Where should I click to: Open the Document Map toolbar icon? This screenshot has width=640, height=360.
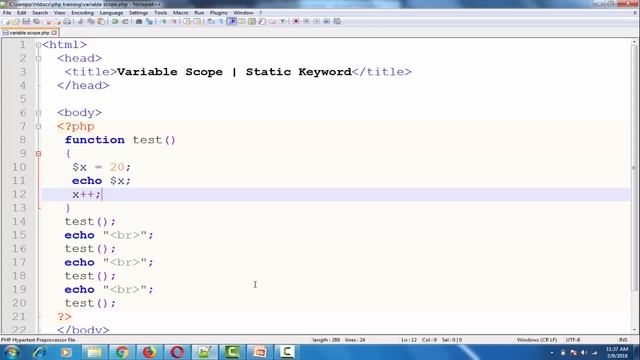pyautogui.click(x=252, y=21)
